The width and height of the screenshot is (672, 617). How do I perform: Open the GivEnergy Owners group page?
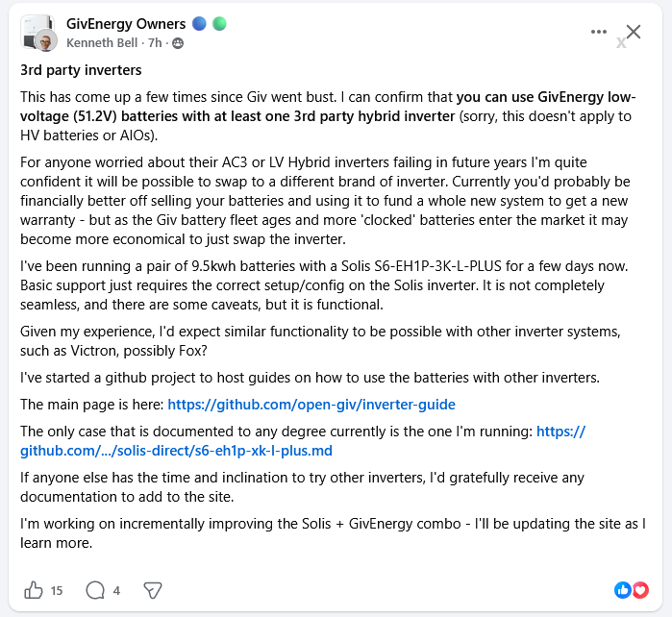tap(126, 24)
